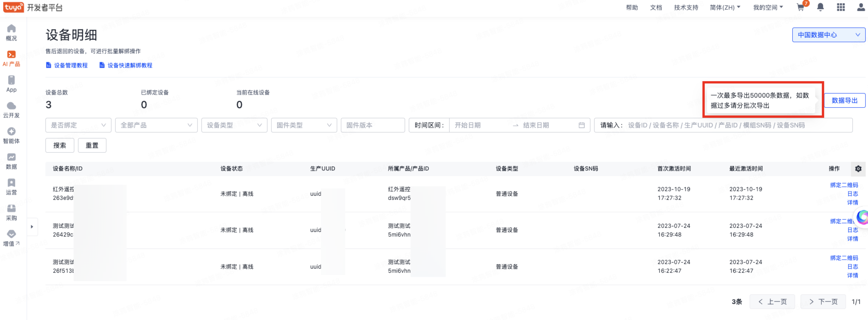
Task: Open the 全部产品 product dropdown
Action: (x=156, y=125)
